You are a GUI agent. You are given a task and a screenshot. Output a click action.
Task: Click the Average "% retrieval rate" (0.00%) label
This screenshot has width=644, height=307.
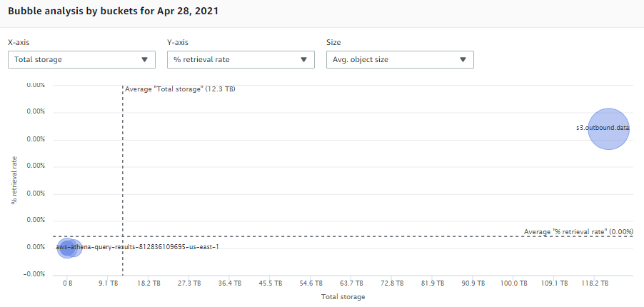[x=579, y=232]
